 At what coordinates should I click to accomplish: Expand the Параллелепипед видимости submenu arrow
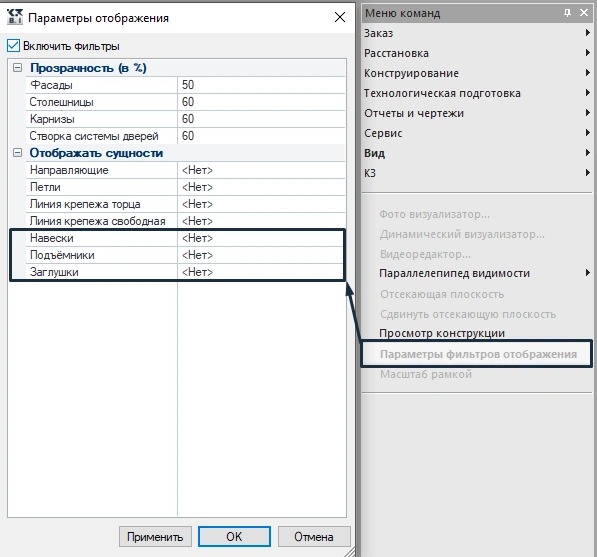coord(587,273)
